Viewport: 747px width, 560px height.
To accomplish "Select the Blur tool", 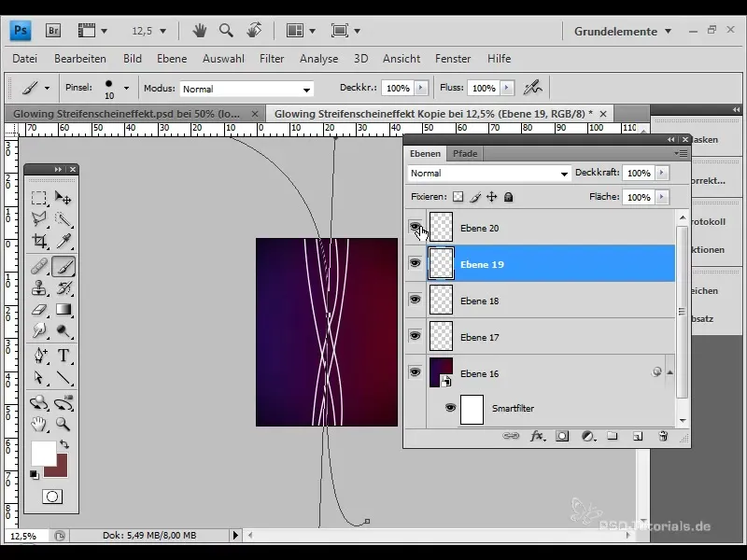I will 38,330.
